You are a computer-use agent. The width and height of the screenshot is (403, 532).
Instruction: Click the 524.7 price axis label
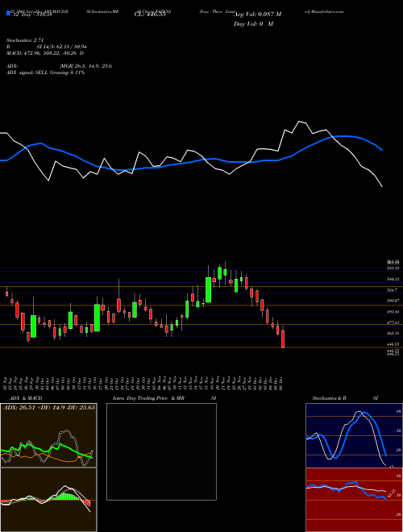[393, 290]
